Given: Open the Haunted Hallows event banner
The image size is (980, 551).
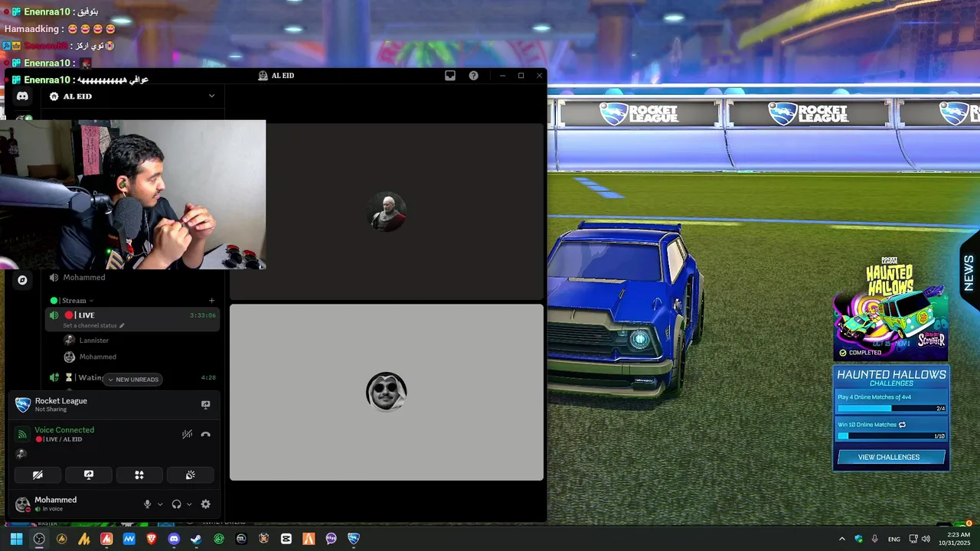Looking at the screenshot, I should click(891, 310).
